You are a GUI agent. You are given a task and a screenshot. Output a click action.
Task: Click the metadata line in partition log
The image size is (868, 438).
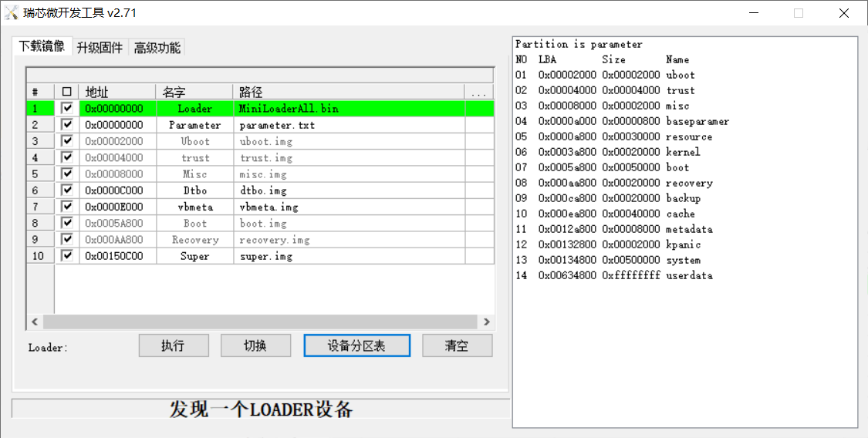(x=614, y=228)
